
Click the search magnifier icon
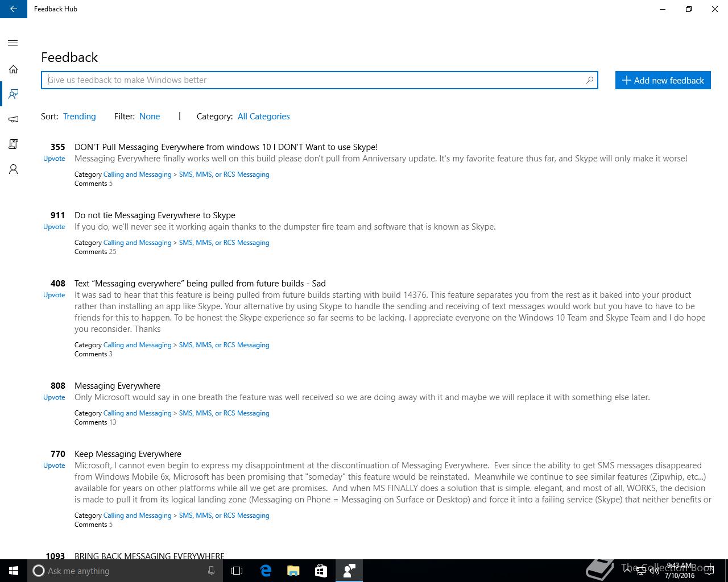pos(590,80)
